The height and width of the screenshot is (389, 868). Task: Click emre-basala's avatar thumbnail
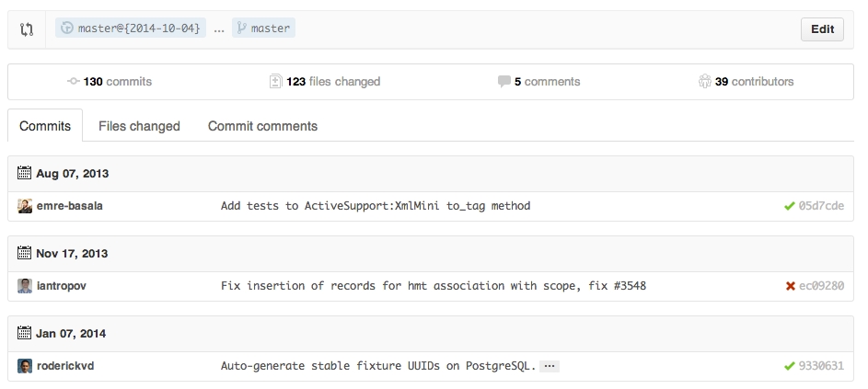[x=25, y=206]
